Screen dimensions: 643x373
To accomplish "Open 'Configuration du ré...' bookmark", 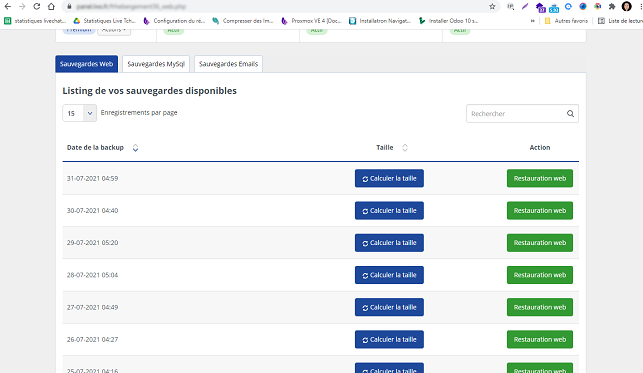I will [174, 20].
